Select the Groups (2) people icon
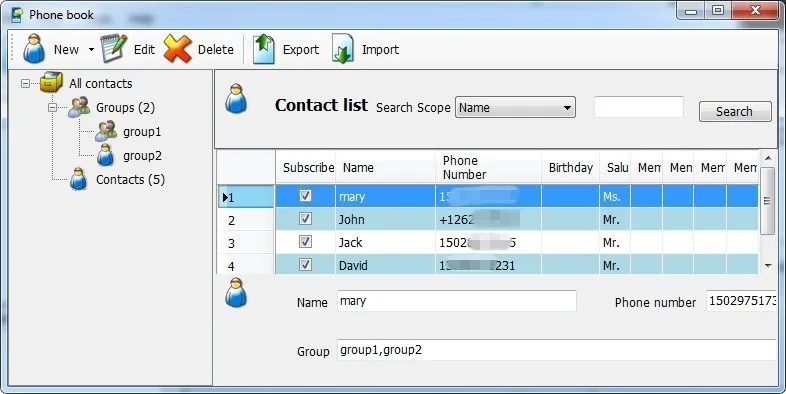 (79, 107)
